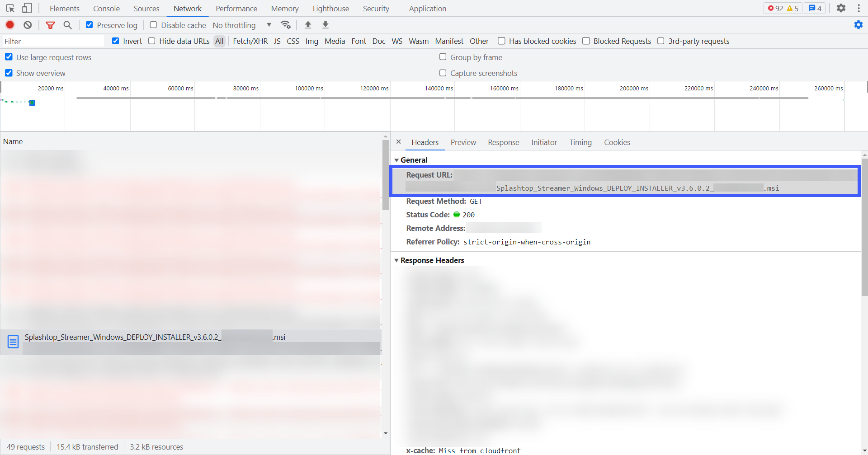Export HAR file download arrow icon
Screen dimensions: 868x455
(325, 25)
